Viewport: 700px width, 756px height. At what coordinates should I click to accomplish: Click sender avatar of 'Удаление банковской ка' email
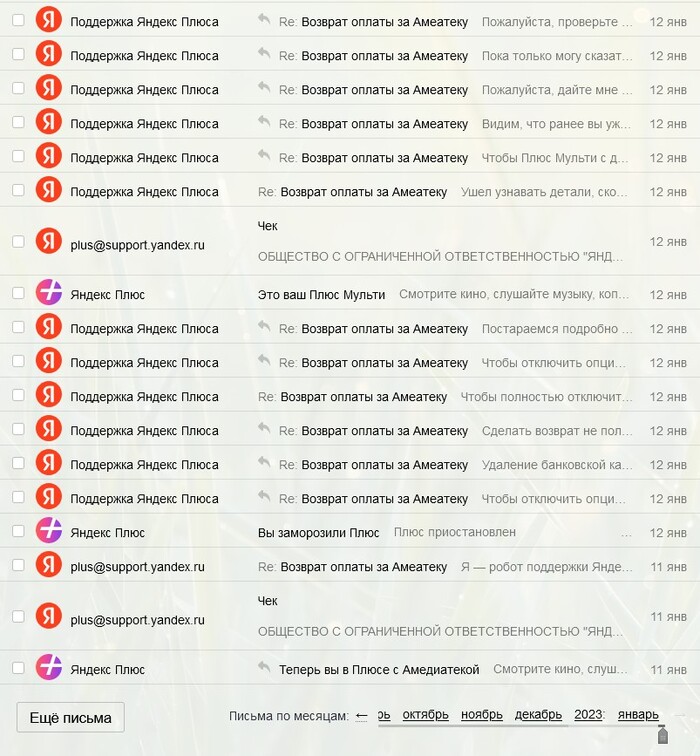tap(49, 463)
